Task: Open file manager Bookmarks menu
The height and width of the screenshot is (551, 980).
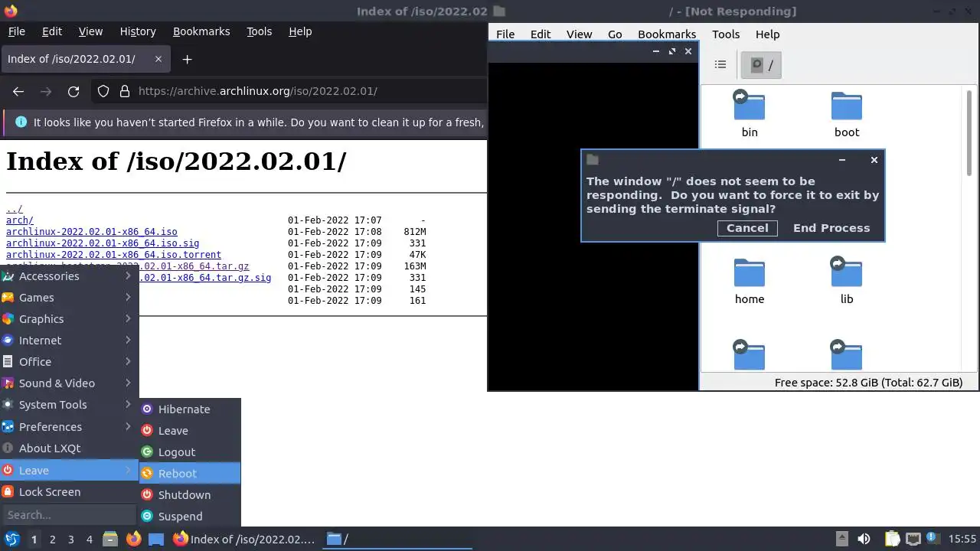Action: coord(667,34)
